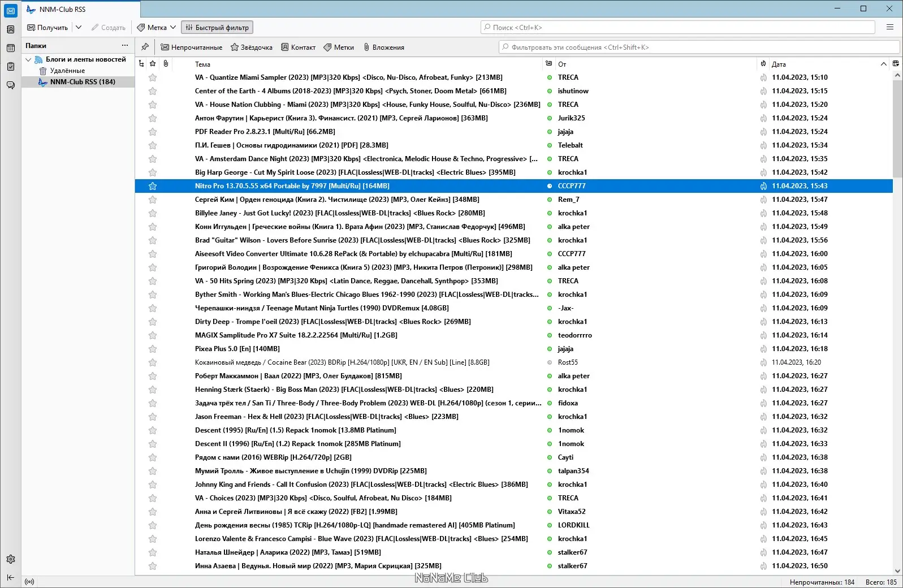The width and height of the screenshot is (903, 588).
Task: Toggle Tags quick filter
Action: click(x=339, y=47)
